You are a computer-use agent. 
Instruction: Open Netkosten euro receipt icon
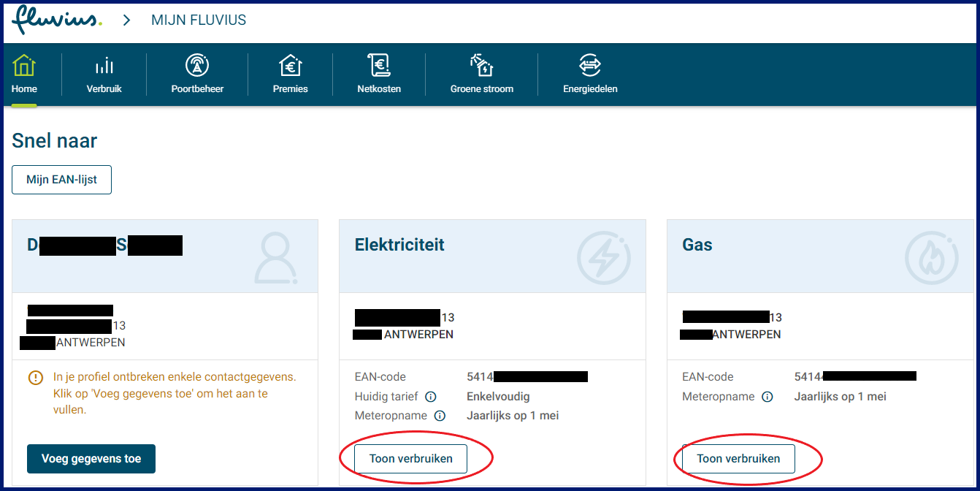(x=379, y=66)
